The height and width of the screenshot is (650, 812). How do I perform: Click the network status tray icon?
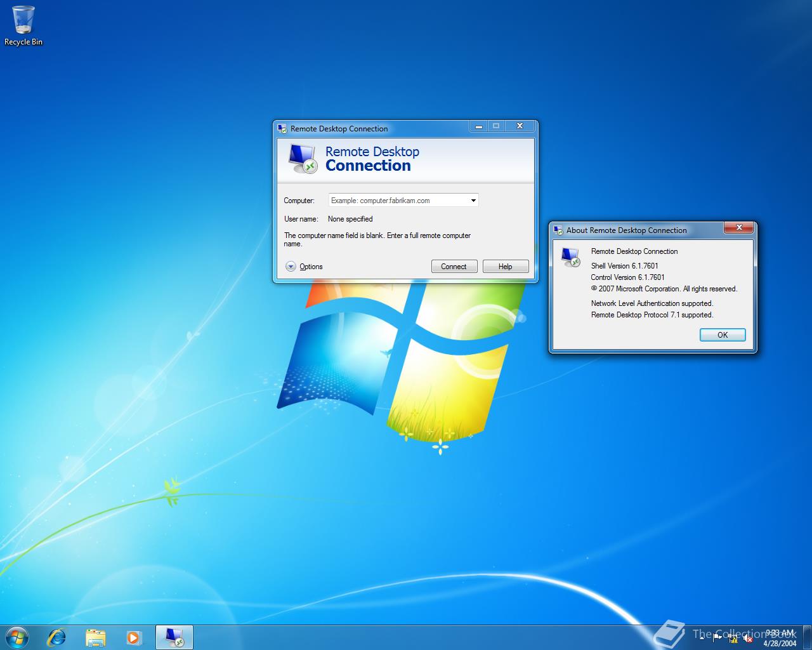(733, 638)
